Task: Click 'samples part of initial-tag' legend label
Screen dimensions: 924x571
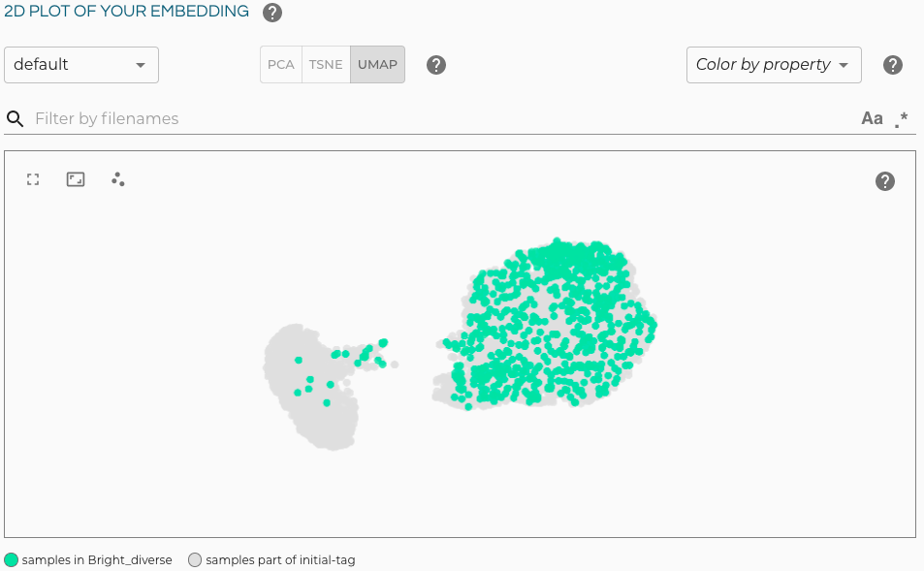Action: tap(280, 559)
